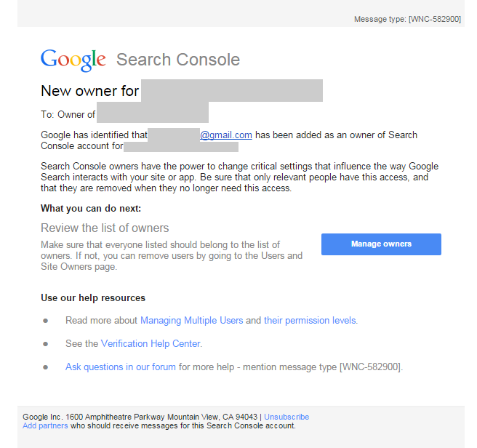Select the Message type label at top right
This screenshot has height=448, width=477.
407,19
